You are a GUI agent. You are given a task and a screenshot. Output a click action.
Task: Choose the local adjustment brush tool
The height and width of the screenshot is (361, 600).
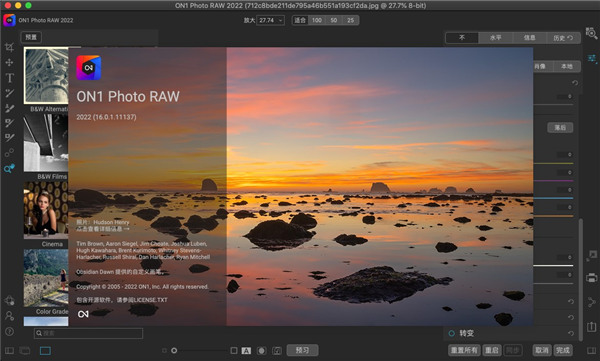click(9, 93)
